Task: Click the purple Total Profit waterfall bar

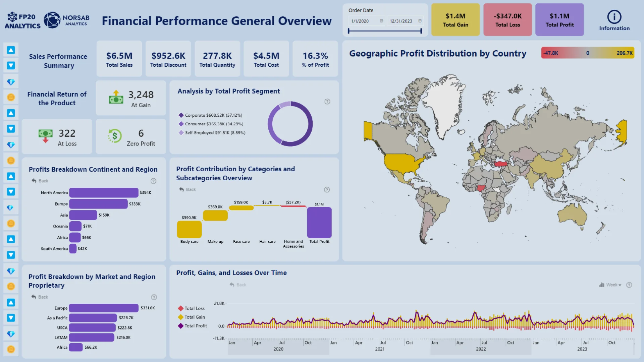Action: coord(319,223)
